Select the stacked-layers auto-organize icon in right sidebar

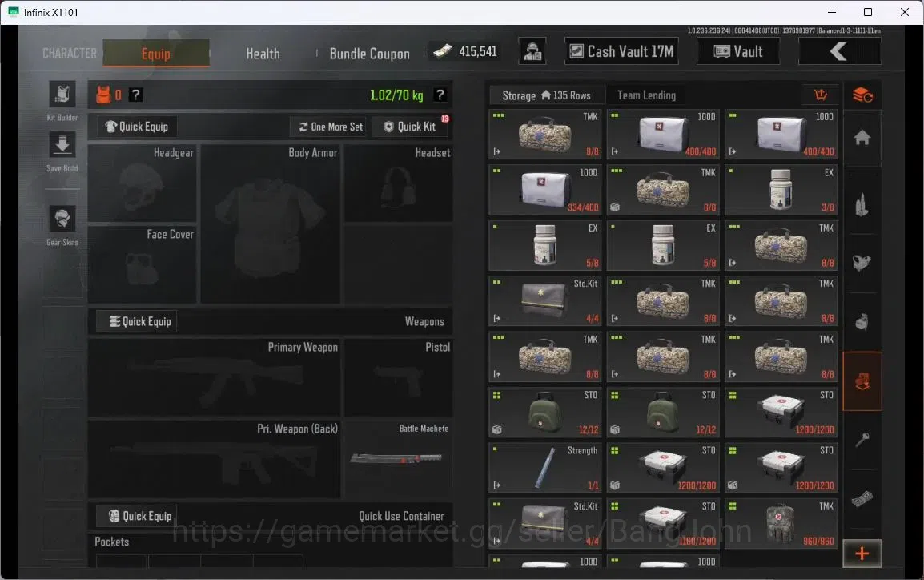click(x=862, y=95)
